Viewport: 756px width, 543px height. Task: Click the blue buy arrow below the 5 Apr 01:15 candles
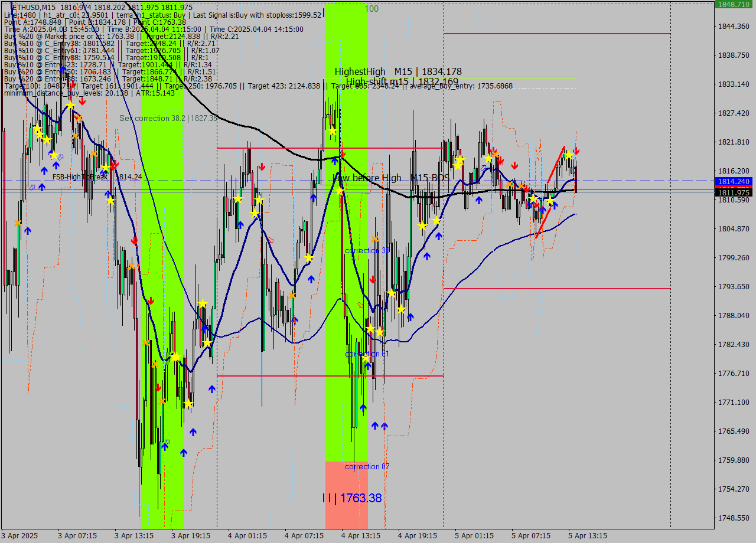479,200
